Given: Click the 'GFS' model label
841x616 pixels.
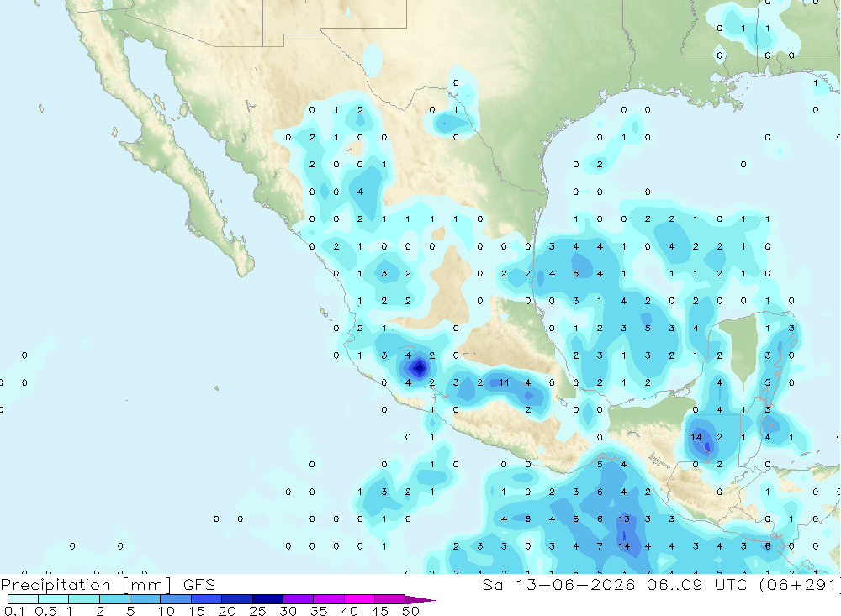Looking at the screenshot, I should tap(199, 584).
